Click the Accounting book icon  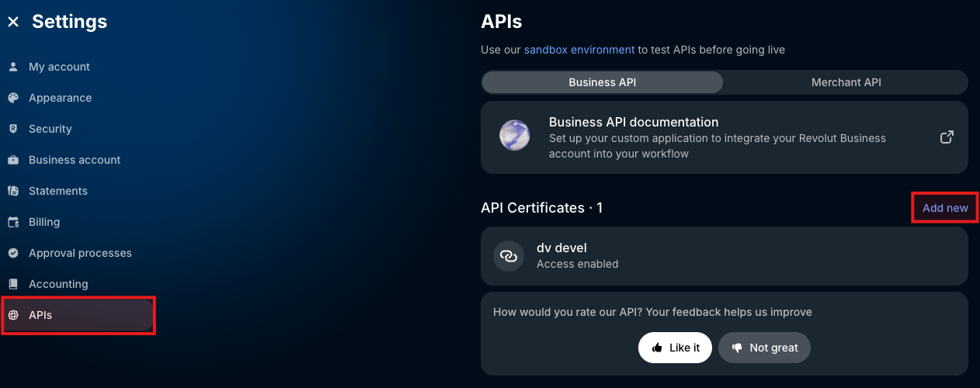[x=13, y=284]
